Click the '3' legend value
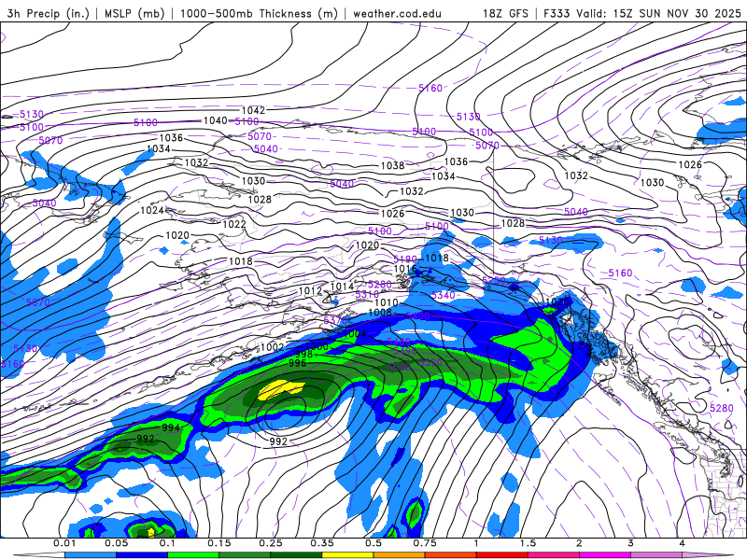 631,543
